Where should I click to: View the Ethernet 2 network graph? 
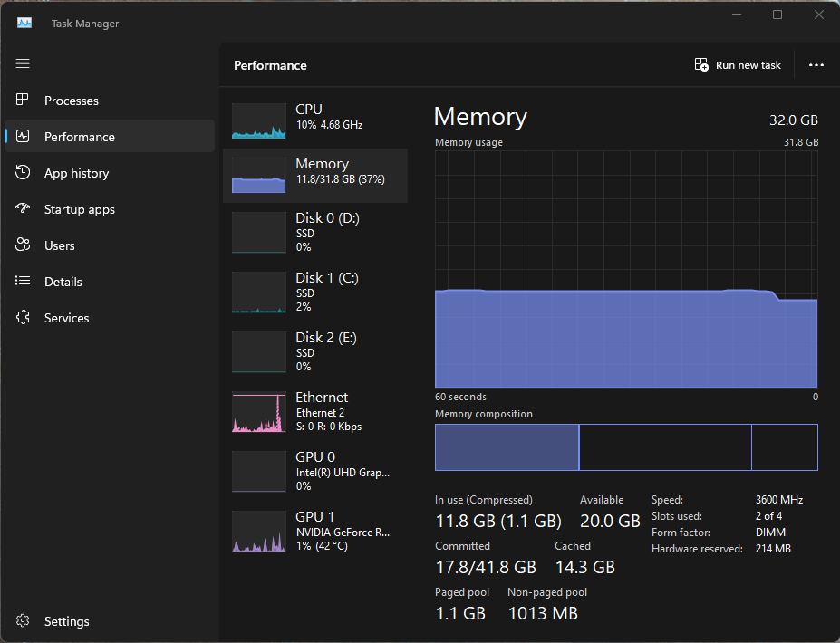(x=314, y=411)
